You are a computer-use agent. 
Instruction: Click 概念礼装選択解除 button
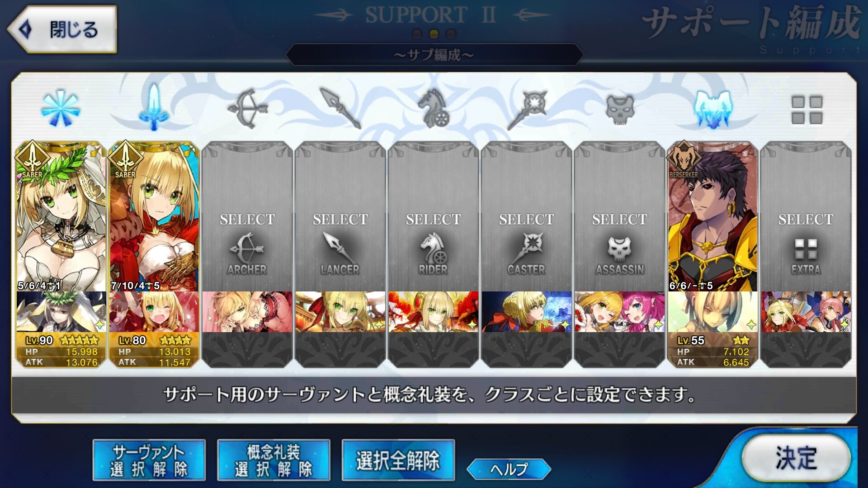pyautogui.click(x=274, y=460)
